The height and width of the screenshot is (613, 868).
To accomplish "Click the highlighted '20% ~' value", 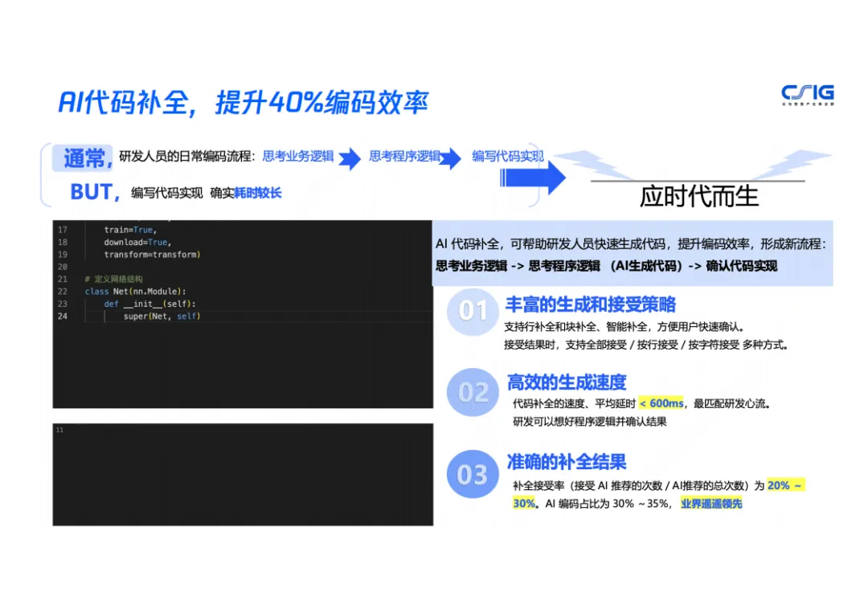I will [x=785, y=486].
